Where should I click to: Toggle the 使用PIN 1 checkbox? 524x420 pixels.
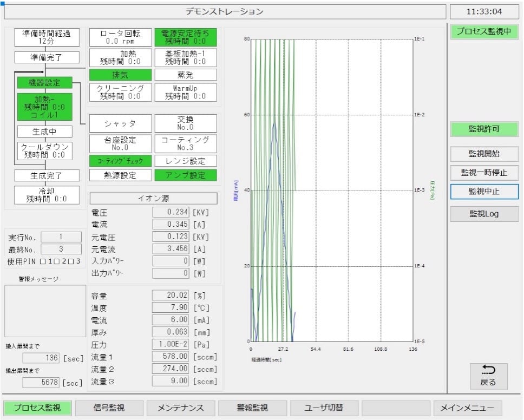click(43, 261)
